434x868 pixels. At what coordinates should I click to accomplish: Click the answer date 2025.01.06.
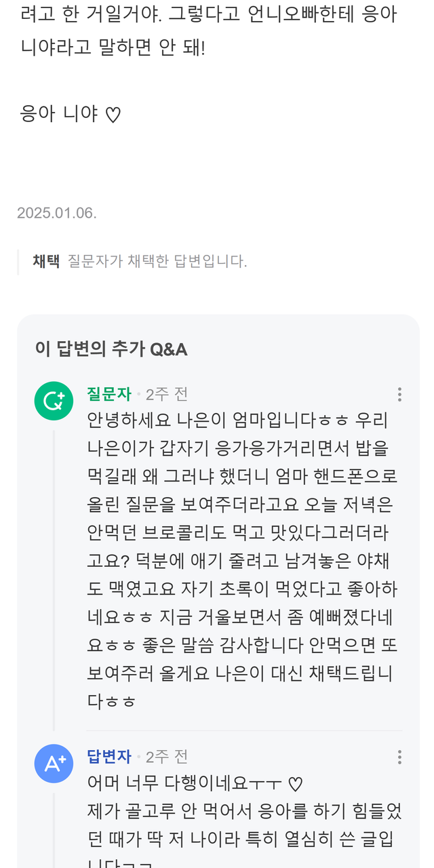[x=57, y=213]
